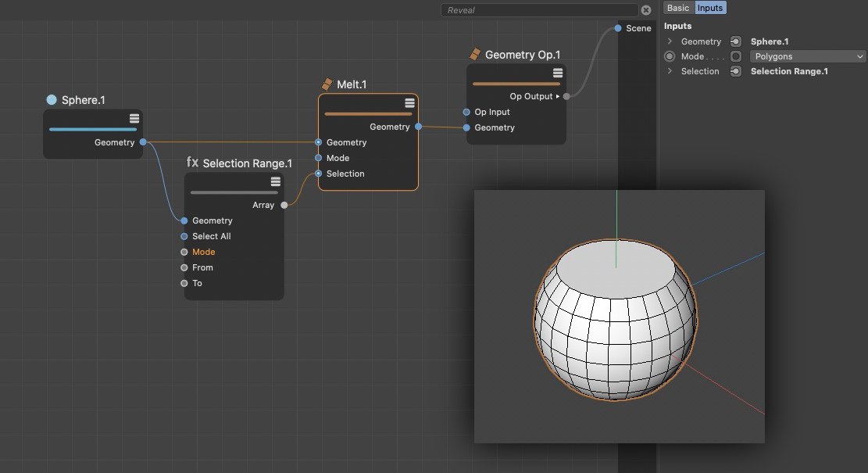Open the Melt.1 node menu icon
Viewport: 868px width, 473px height.
[x=409, y=103]
